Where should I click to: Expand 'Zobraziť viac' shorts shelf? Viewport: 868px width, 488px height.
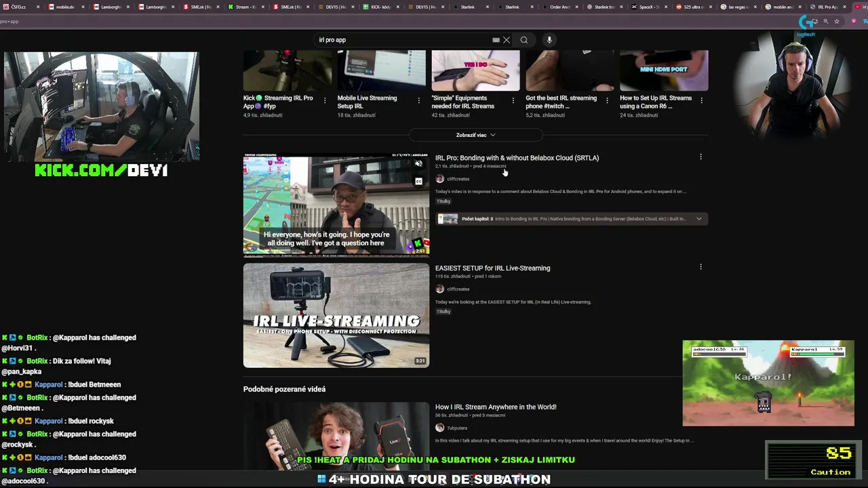click(x=475, y=135)
